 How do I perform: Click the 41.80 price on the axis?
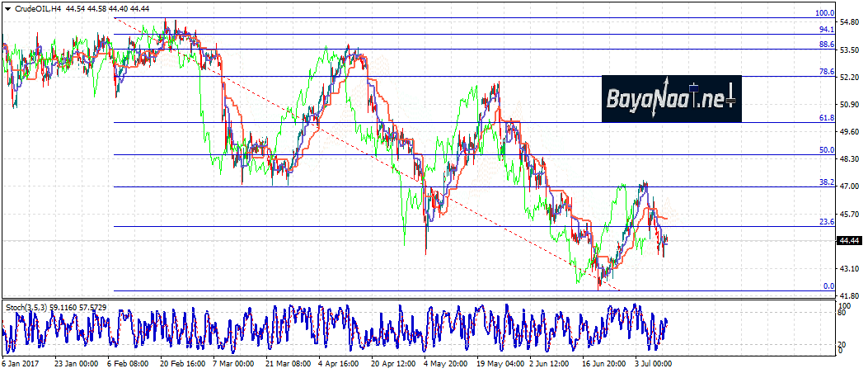[848, 295]
